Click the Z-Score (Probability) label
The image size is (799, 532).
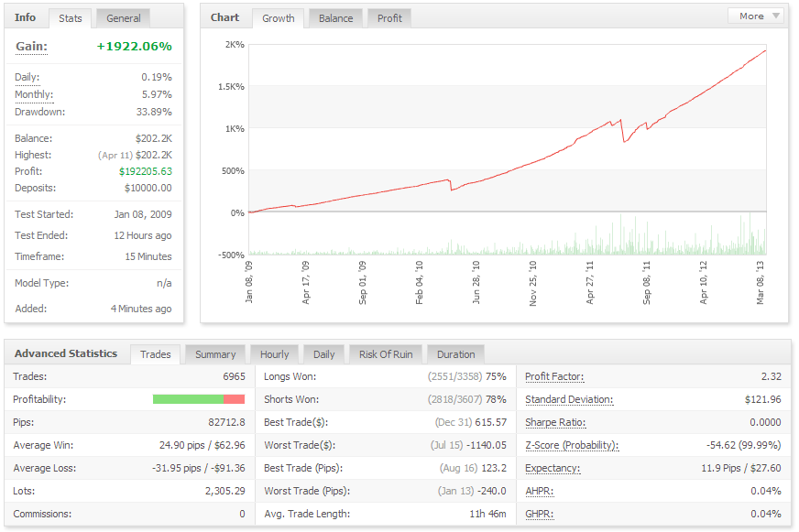point(572,445)
